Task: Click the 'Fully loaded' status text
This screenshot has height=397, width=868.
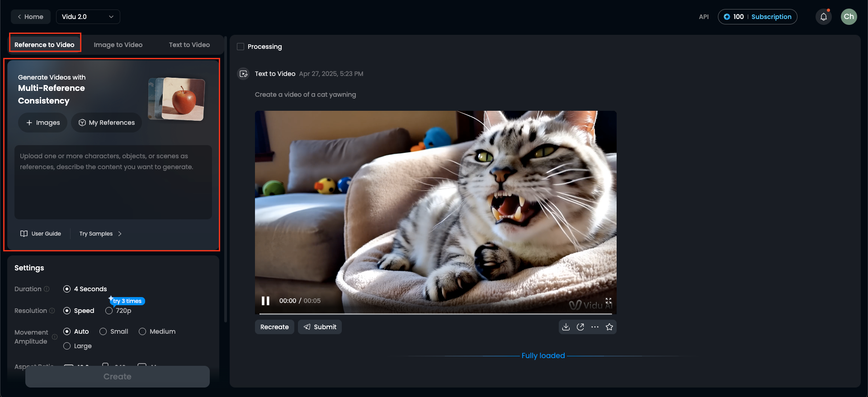Action: click(x=543, y=356)
